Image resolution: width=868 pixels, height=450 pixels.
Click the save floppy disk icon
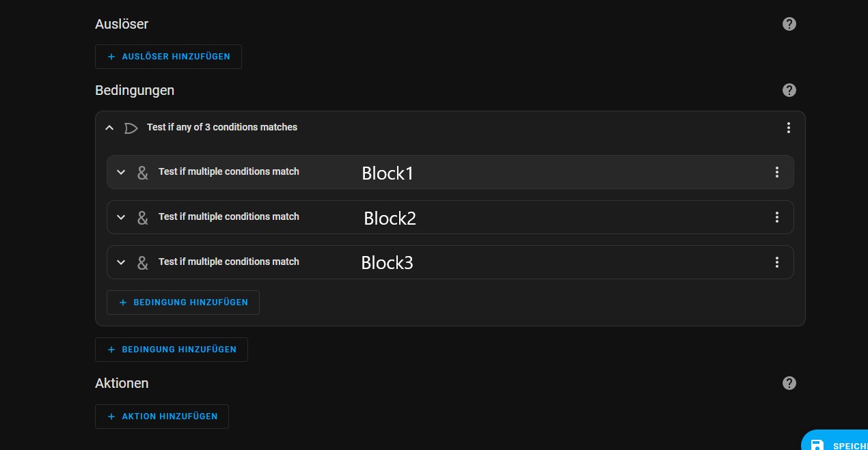click(817, 445)
